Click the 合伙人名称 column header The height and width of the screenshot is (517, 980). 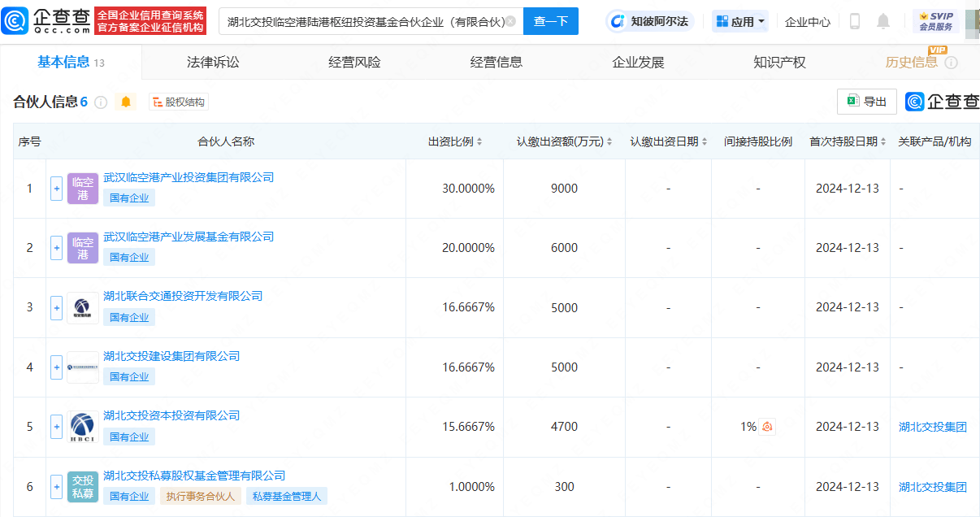(x=226, y=141)
